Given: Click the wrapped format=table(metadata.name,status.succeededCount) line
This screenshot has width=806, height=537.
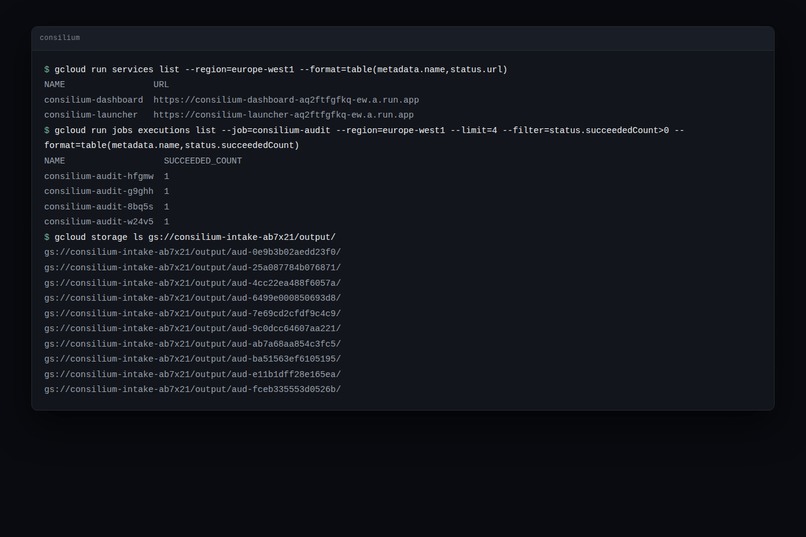Looking at the screenshot, I should pos(172,145).
